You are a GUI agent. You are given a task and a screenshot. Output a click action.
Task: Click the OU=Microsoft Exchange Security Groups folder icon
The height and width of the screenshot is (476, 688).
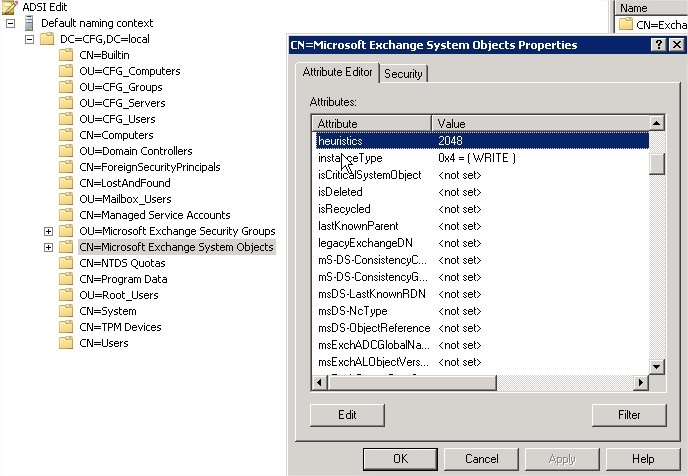[66, 231]
